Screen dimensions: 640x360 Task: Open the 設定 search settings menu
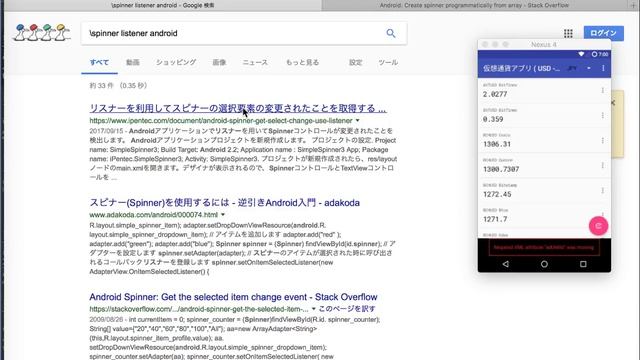(356, 62)
